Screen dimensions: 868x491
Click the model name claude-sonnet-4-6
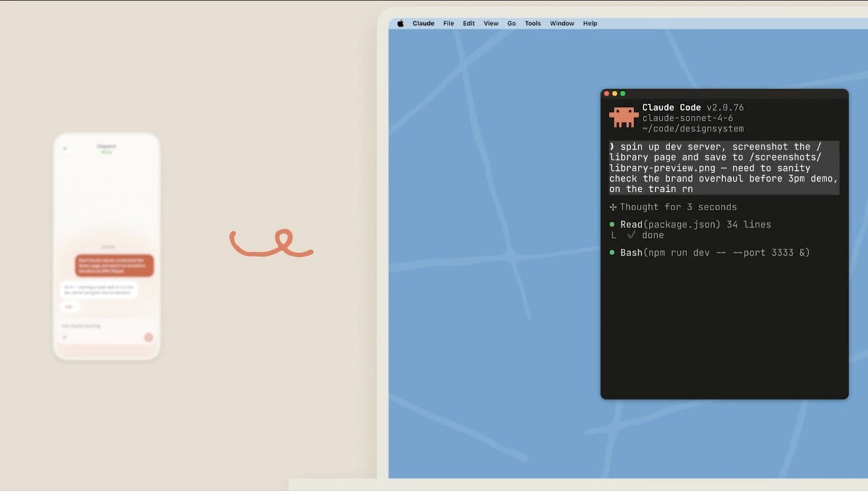coord(688,118)
